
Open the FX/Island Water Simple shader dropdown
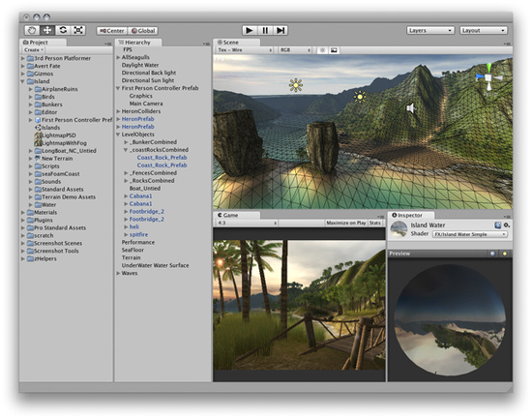(470, 234)
